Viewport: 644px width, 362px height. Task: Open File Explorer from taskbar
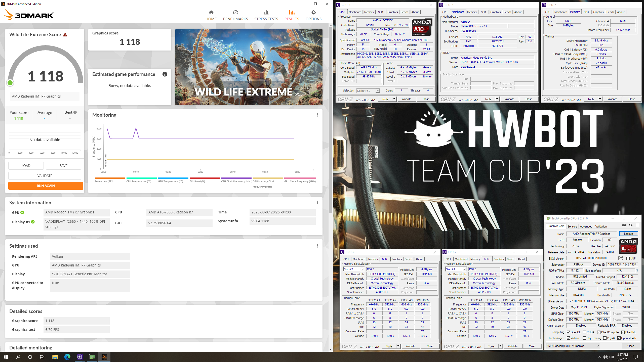click(x=55, y=357)
